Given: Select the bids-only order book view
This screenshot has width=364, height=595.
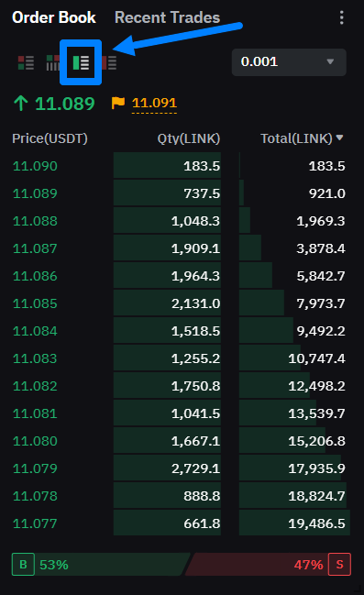Looking at the screenshot, I should [x=81, y=62].
